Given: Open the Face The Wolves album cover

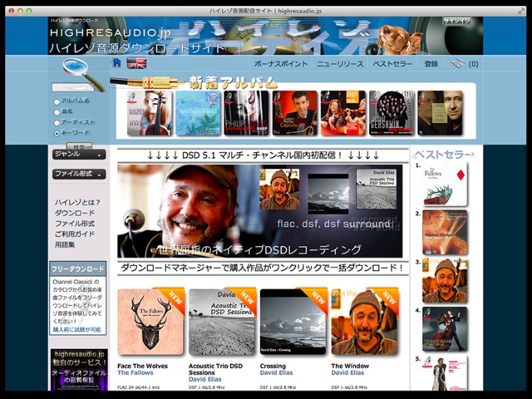Looking at the screenshot, I should (150, 322).
